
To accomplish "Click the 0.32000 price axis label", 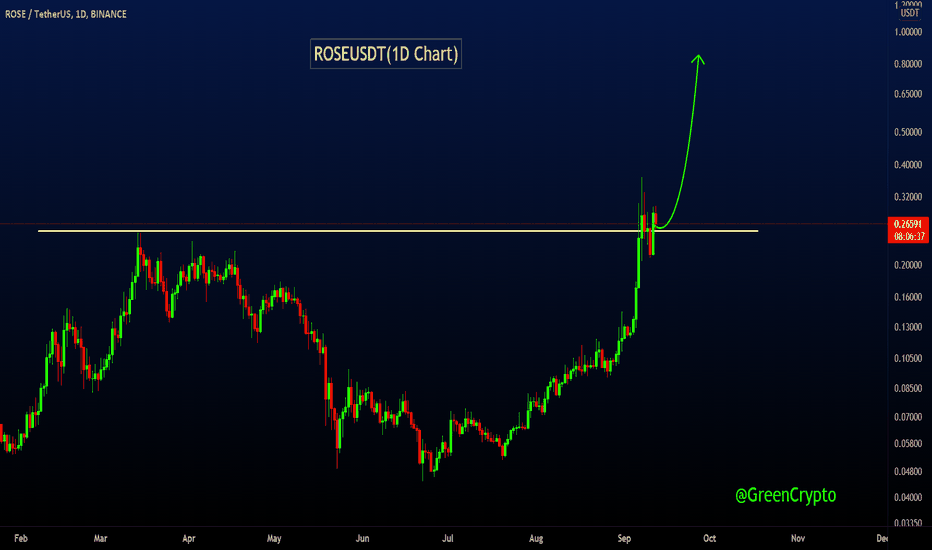I will pyautogui.click(x=908, y=197).
